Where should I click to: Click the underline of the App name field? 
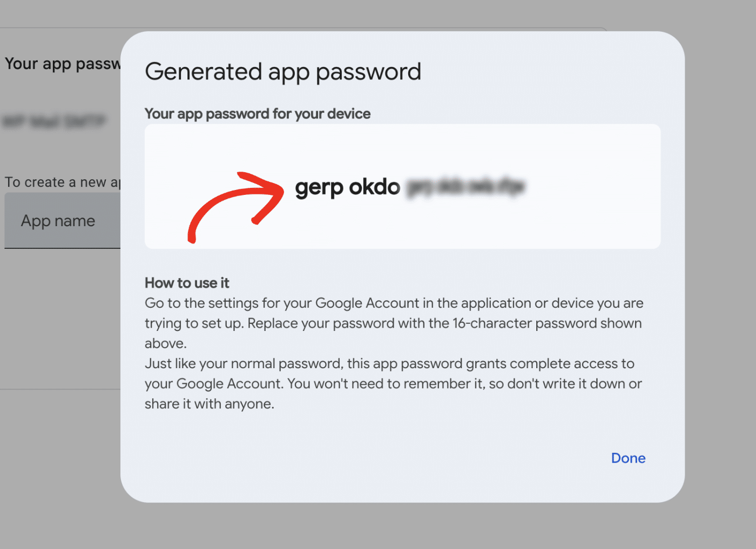pyautogui.click(x=62, y=247)
